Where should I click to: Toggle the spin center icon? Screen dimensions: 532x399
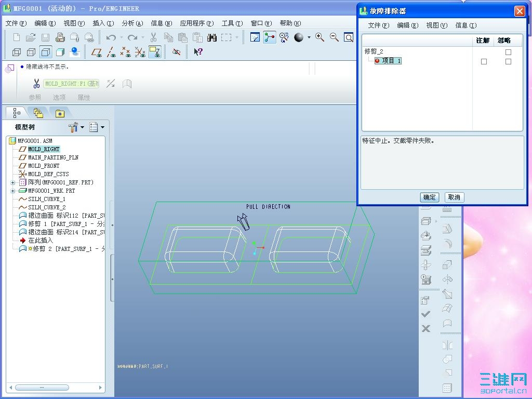(x=270, y=37)
